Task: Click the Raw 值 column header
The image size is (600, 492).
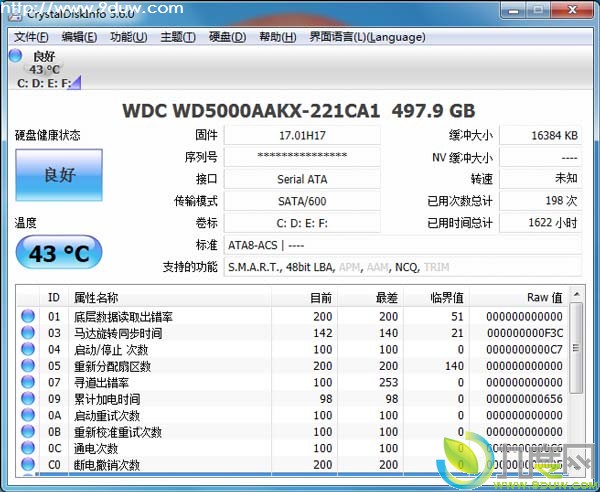Action: point(519,297)
